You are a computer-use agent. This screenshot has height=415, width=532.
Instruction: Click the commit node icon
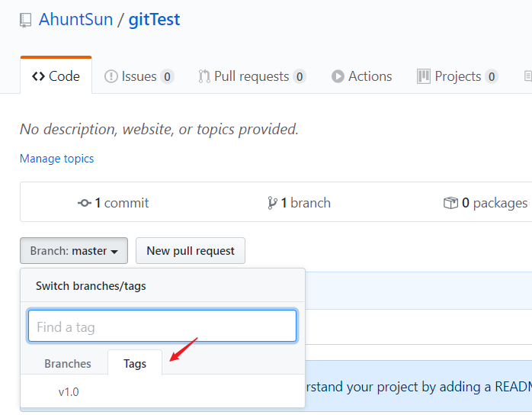85,203
